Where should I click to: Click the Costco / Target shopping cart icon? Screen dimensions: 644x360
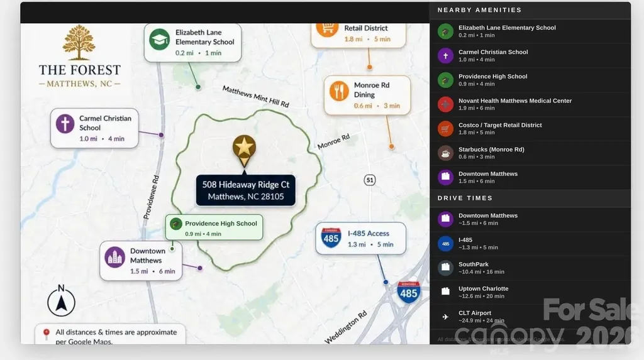click(x=445, y=129)
